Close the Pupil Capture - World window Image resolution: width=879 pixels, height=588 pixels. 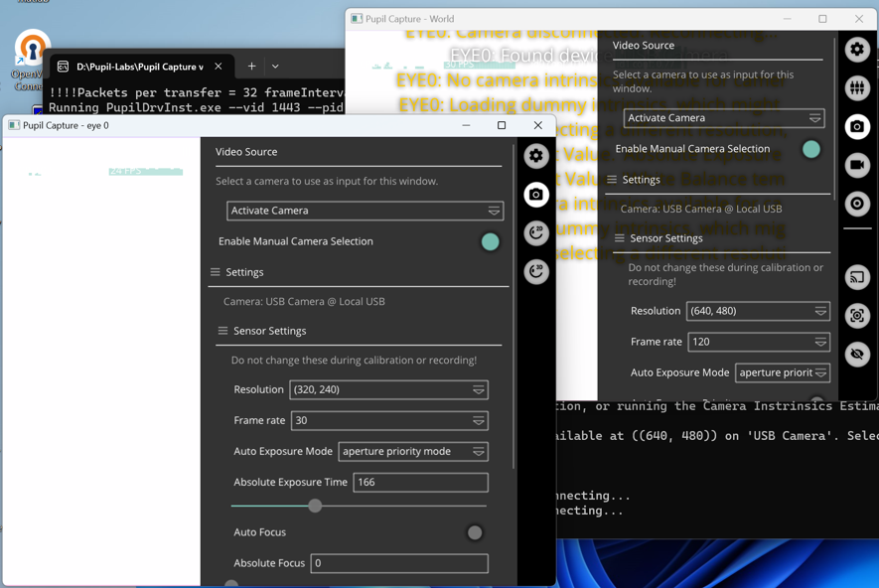[859, 19]
